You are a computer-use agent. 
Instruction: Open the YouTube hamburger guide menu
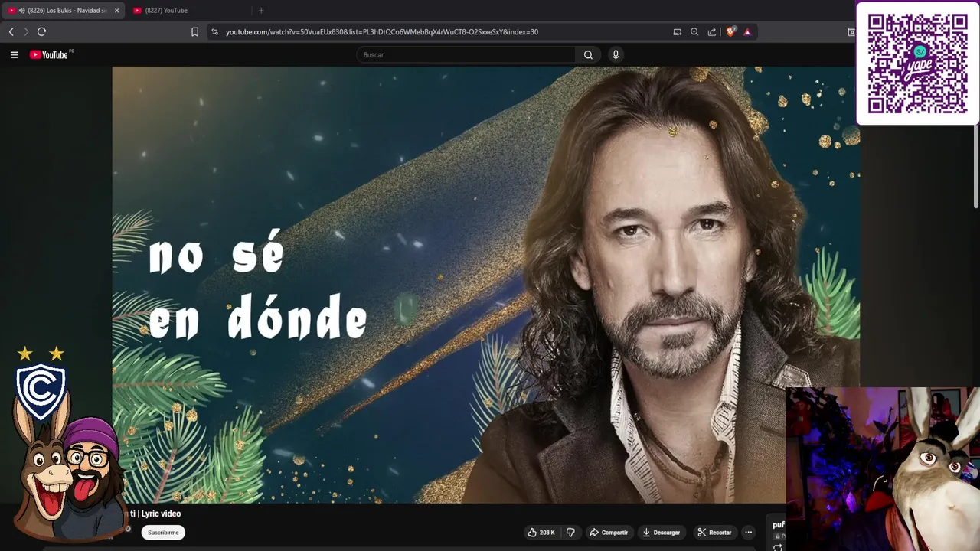point(14,54)
